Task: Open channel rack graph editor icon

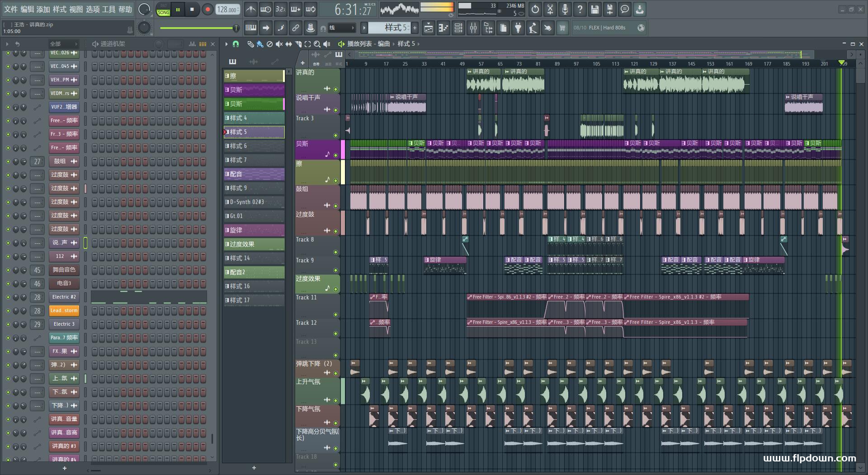Action: [x=192, y=44]
